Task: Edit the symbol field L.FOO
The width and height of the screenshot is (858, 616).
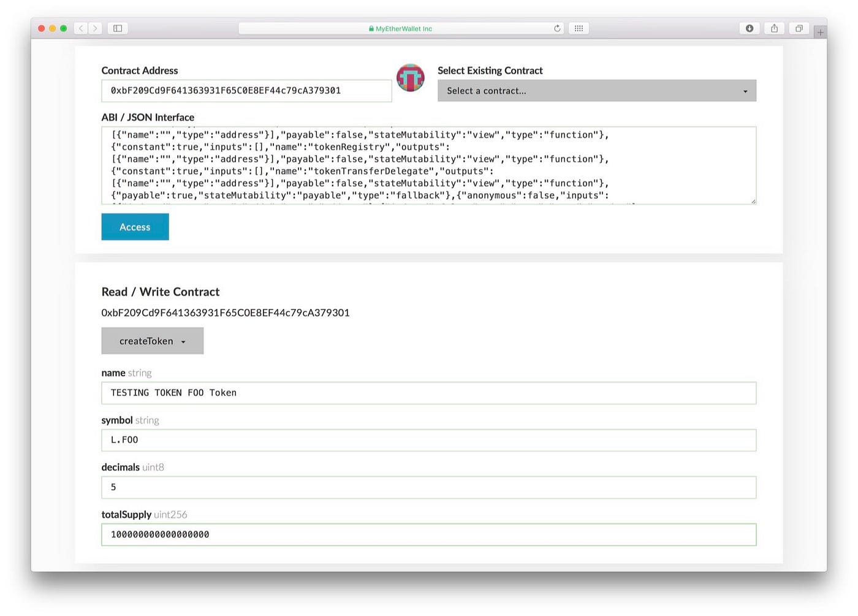Action: 429,440
